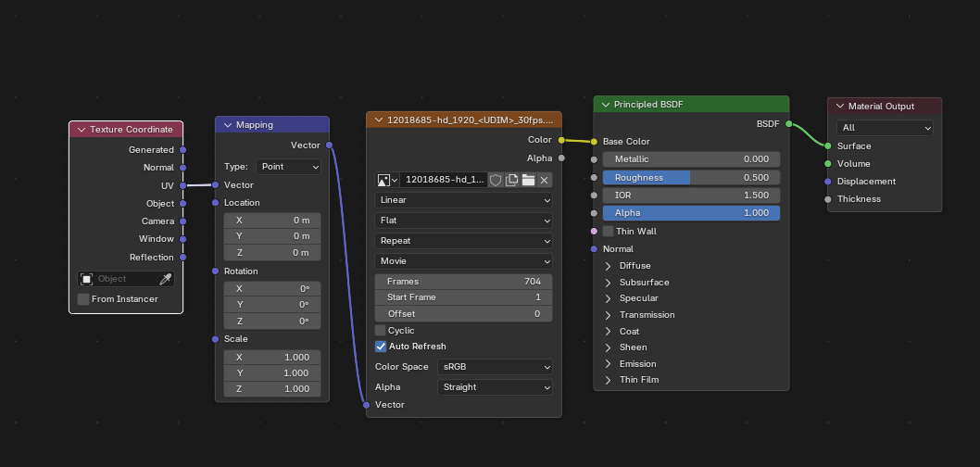Click the Mapping Location input socket
980x467 pixels.
tap(216, 203)
